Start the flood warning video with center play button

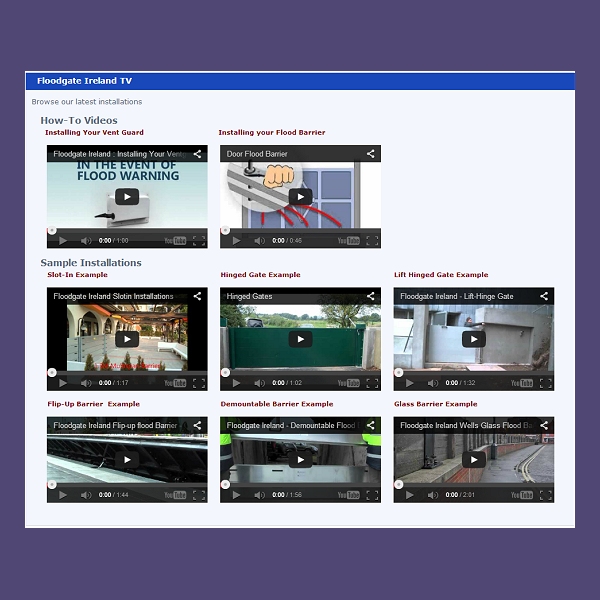tap(127, 197)
